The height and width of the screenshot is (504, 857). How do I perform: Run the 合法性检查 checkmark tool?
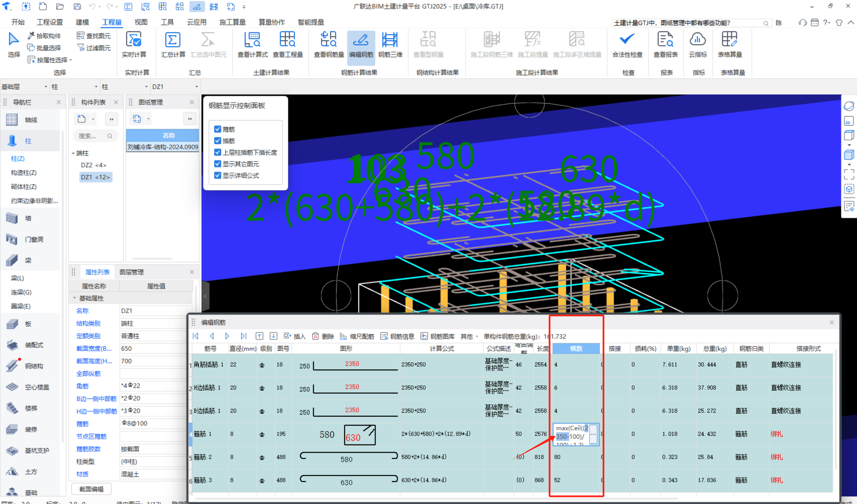[627, 45]
